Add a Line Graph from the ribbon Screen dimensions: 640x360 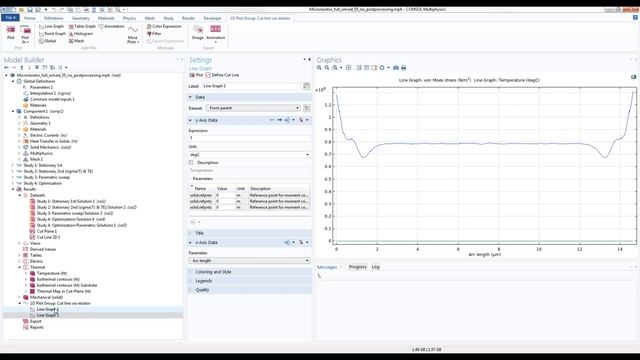[x=51, y=27]
